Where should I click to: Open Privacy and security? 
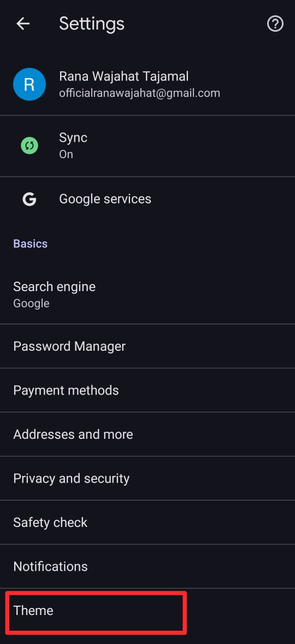pos(147,478)
